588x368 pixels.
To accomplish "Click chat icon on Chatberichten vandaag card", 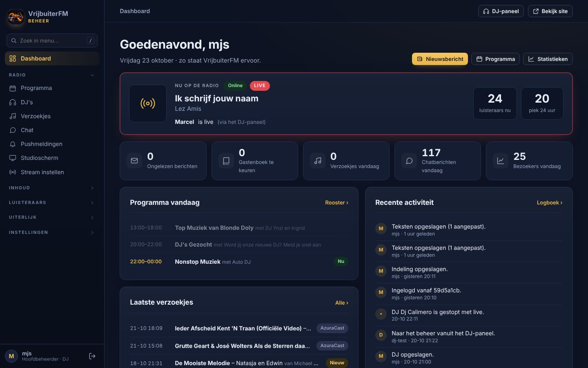I will [409, 161].
